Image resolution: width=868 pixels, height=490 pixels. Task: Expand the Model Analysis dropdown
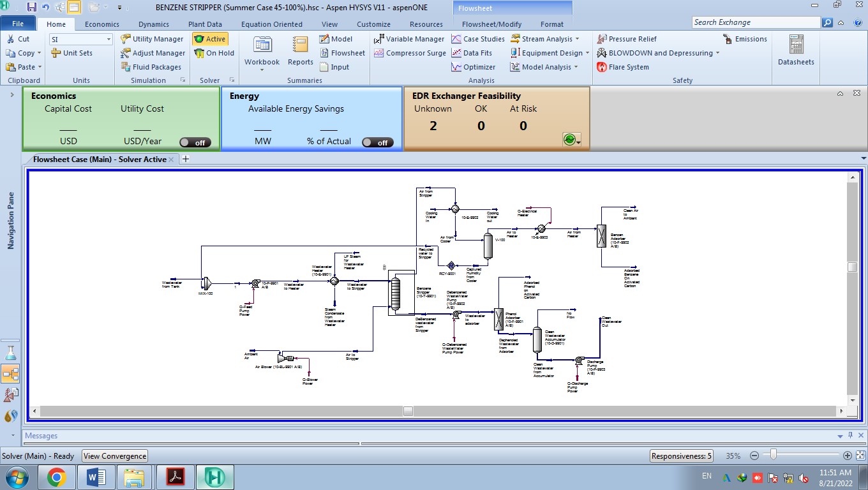pos(576,67)
